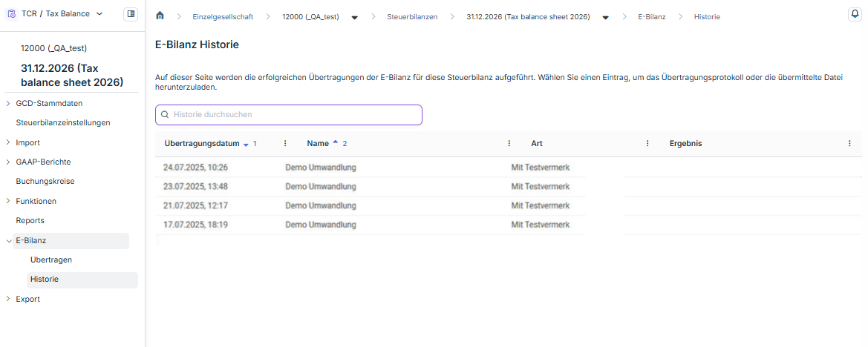Click the E-Bilanz Historie page heading

click(x=197, y=45)
